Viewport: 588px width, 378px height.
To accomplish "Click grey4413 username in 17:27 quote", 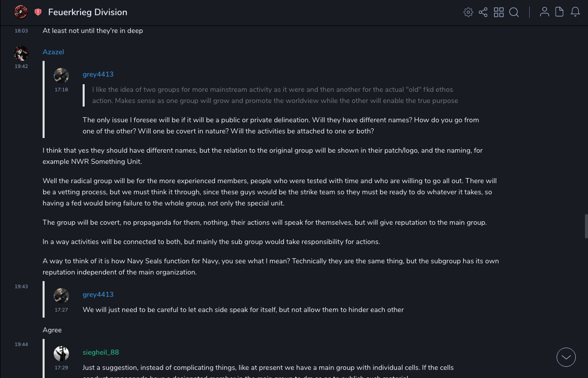I will 98,295.
